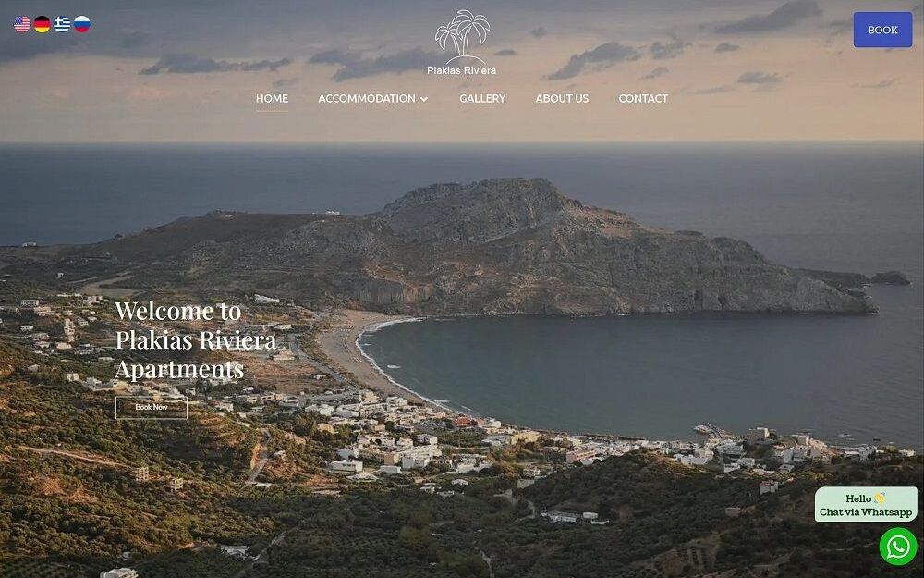Go to the Home menu item

[x=272, y=99]
